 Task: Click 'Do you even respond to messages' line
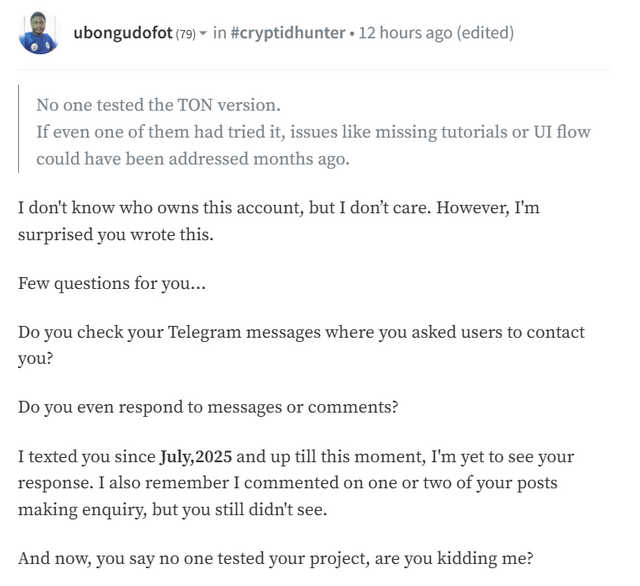pyautogui.click(x=208, y=407)
